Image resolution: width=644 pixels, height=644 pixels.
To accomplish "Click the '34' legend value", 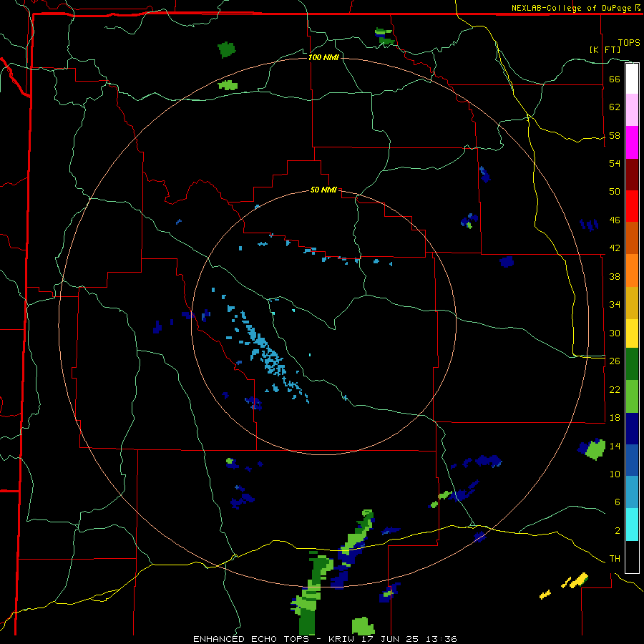I will pos(615,305).
